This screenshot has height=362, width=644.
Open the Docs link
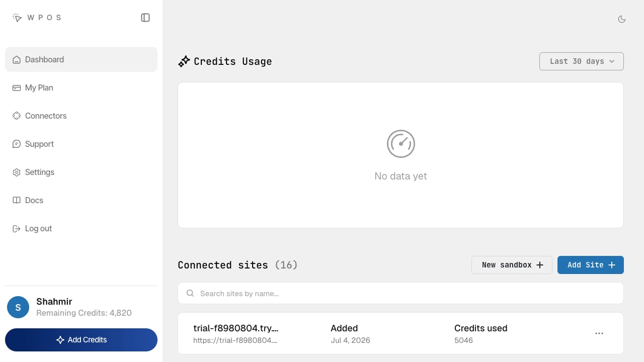(81, 200)
